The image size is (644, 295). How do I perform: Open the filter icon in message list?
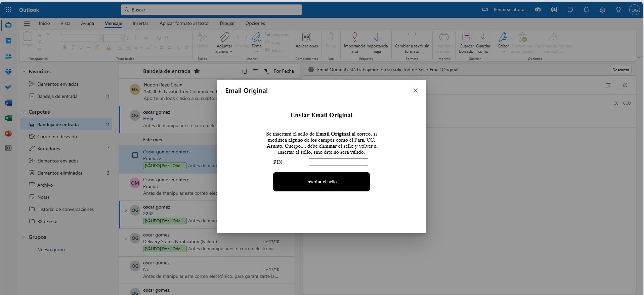pos(256,71)
